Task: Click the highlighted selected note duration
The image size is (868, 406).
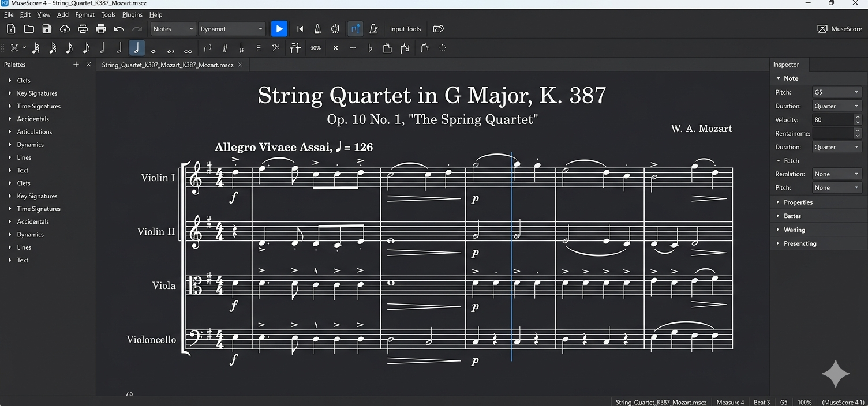Action: 137,48
